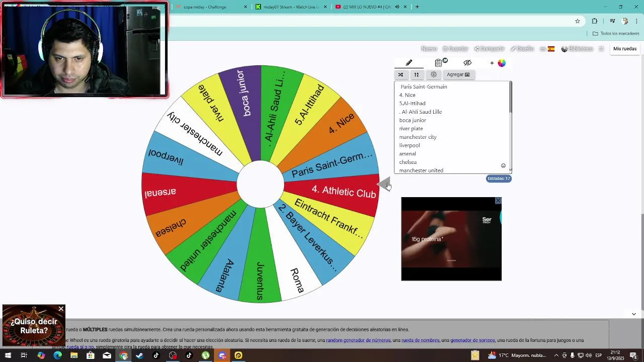Screen dimensions: 644x362
Task: Open 'generador de sorteos' link
Action: (x=472, y=340)
